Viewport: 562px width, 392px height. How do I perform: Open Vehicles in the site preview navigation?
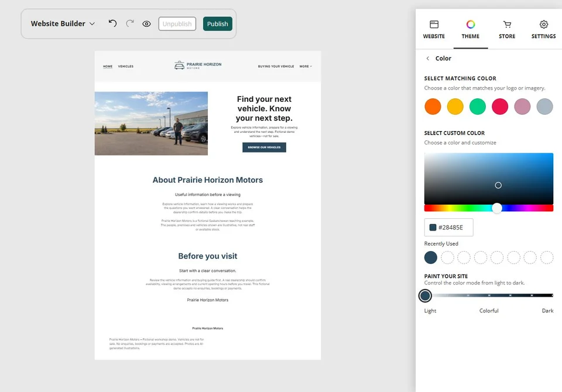tap(126, 66)
